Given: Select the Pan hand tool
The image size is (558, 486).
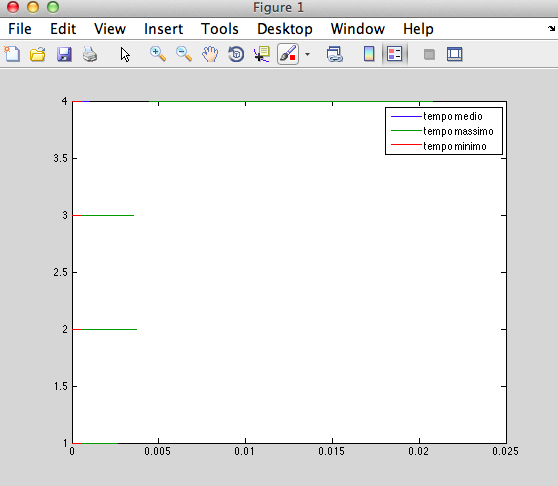Looking at the screenshot, I should [x=210, y=54].
